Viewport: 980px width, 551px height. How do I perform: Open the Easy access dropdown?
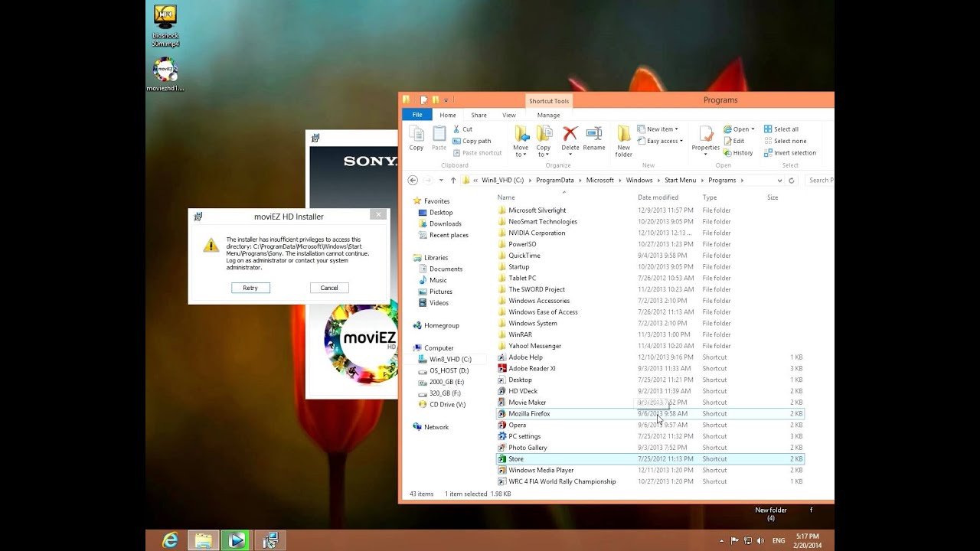pyautogui.click(x=660, y=141)
